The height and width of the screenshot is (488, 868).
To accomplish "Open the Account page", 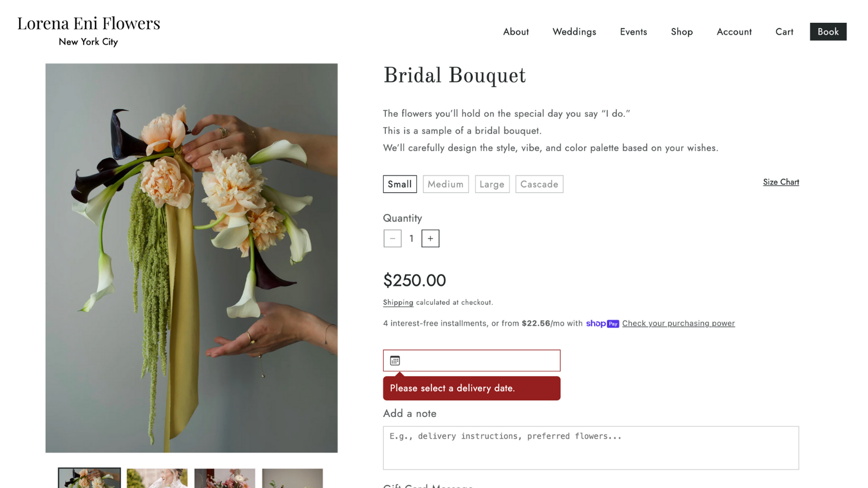I will [x=734, y=32].
